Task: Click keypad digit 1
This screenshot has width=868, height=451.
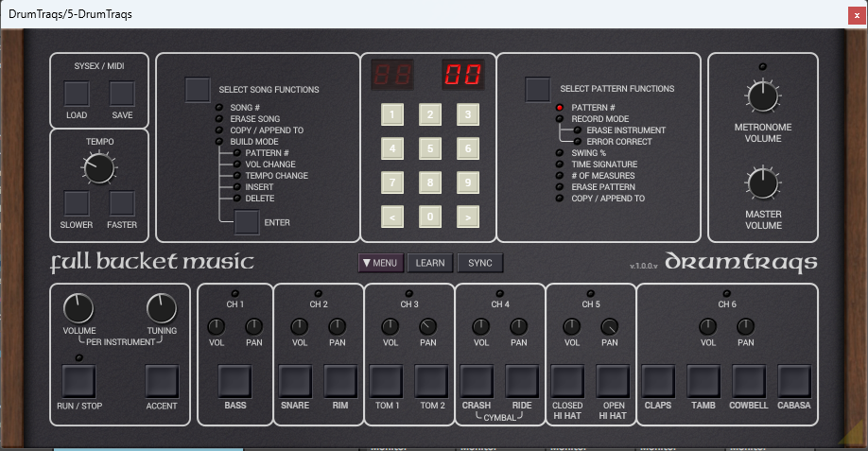Action: 392,114
